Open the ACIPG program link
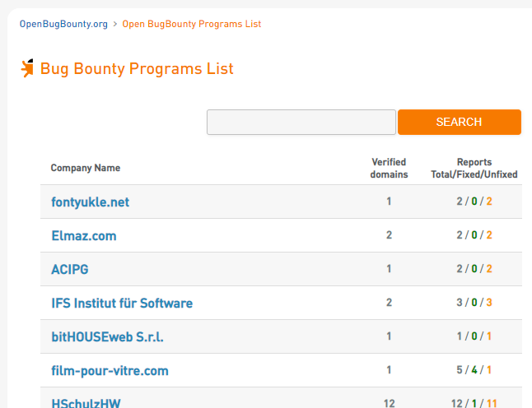The height and width of the screenshot is (408, 532). [x=70, y=270]
